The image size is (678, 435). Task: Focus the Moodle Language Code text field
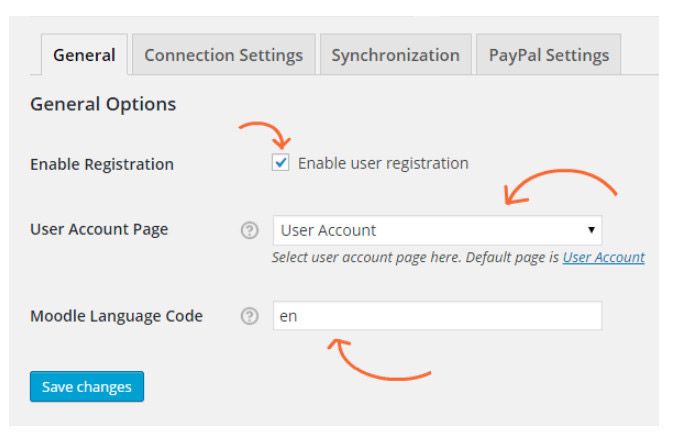pos(436,316)
